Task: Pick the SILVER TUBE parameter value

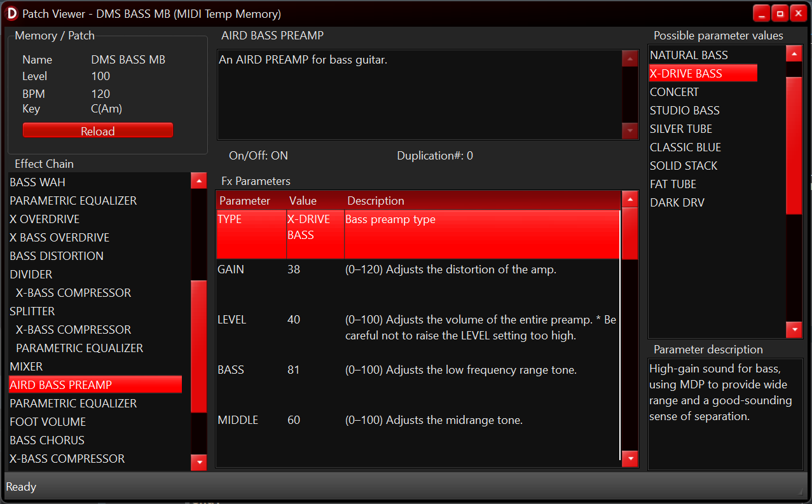Action: click(680, 129)
